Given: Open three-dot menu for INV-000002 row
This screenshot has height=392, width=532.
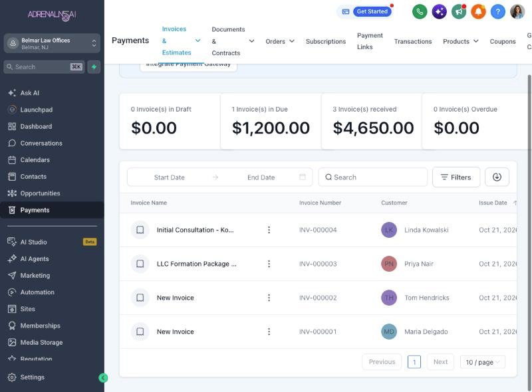Looking at the screenshot, I should [269, 298].
